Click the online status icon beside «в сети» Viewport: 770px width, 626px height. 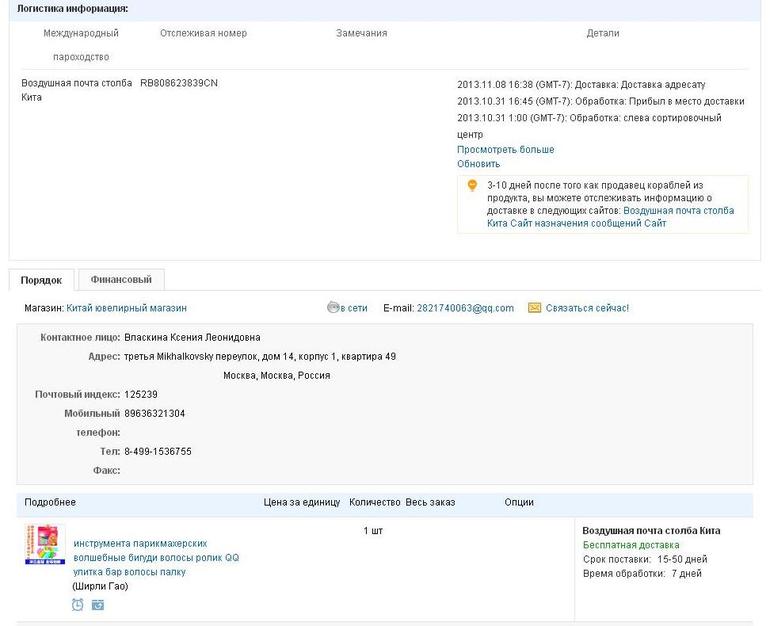point(333,308)
